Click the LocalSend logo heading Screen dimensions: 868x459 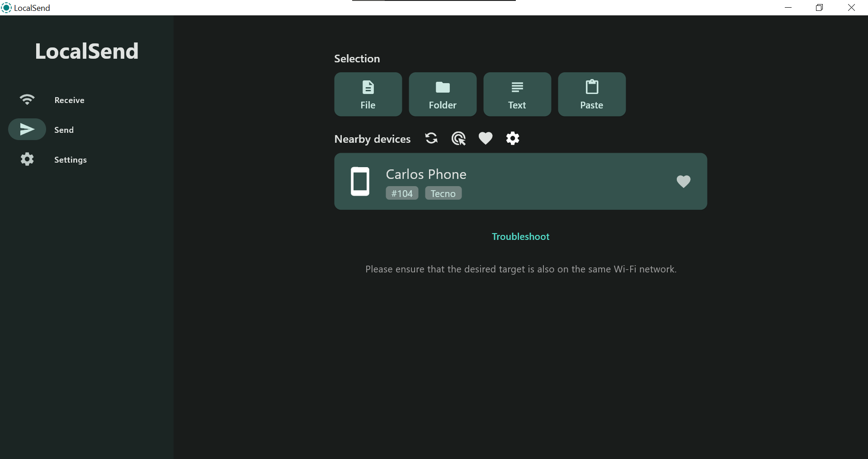87,51
